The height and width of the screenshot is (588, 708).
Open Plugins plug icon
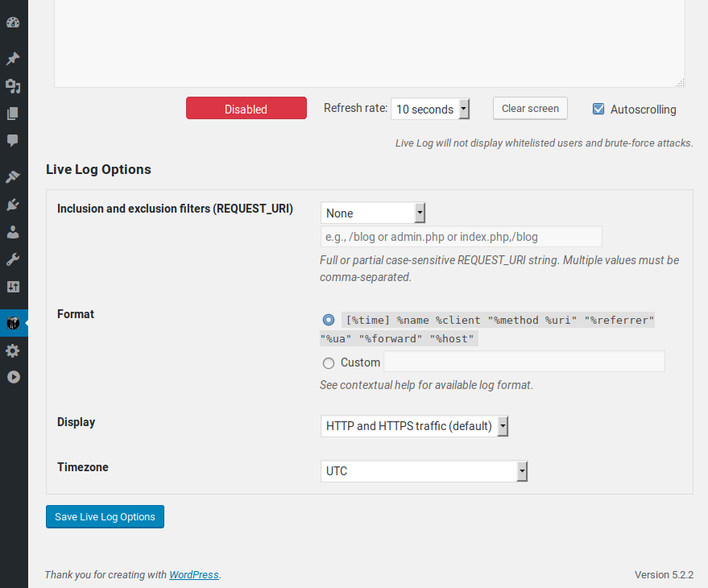(x=13, y=205)
